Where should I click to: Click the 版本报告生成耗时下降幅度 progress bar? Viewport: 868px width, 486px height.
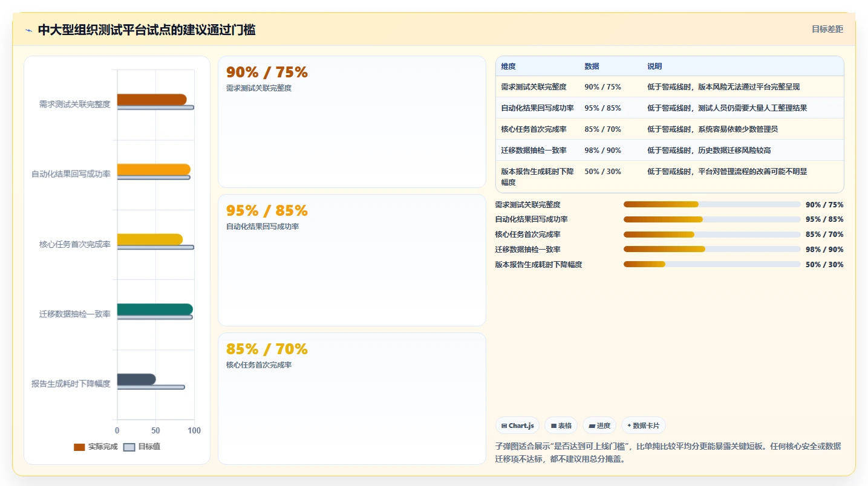(x=712, y=264)
